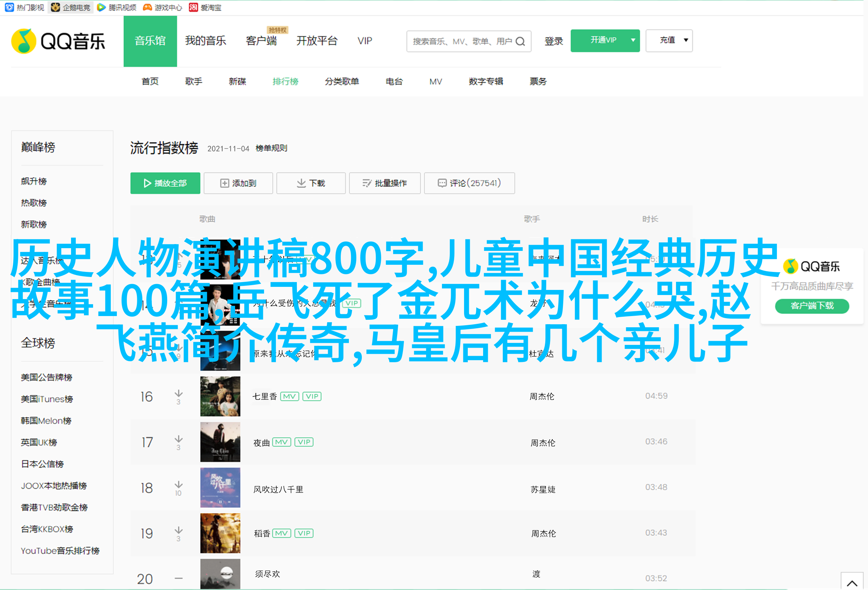
Task: Click the 登录 link
Action: 553,41
